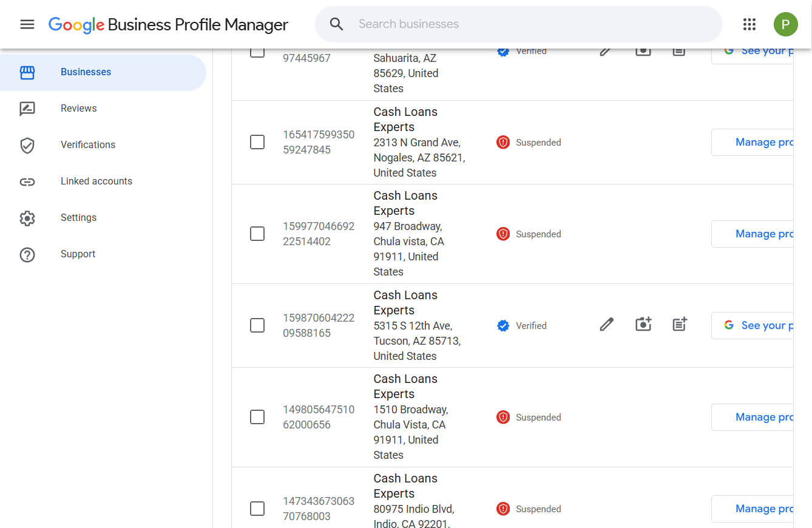
Task: Manage profile for Indio business
Action: (753, 509)
